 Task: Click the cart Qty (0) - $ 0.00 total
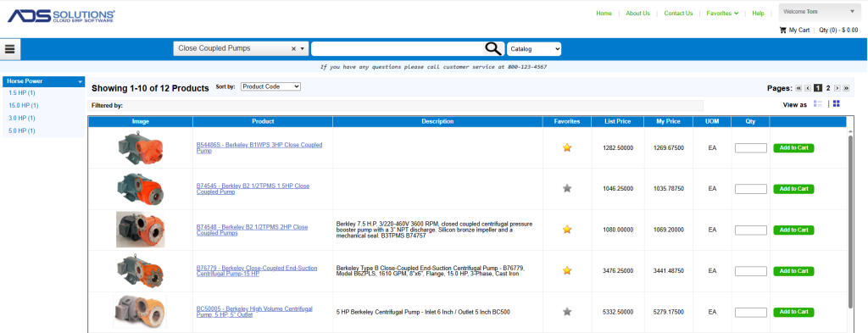pyautogui.click(x=838, y=30)
